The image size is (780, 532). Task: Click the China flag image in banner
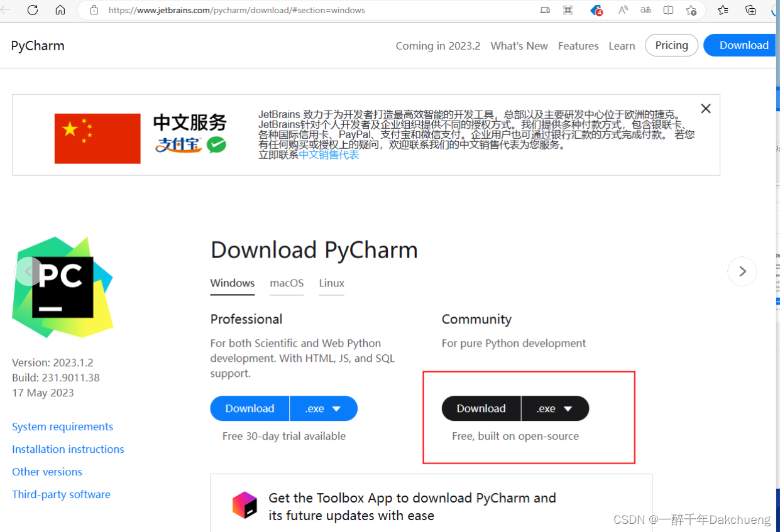click(97, 138)
